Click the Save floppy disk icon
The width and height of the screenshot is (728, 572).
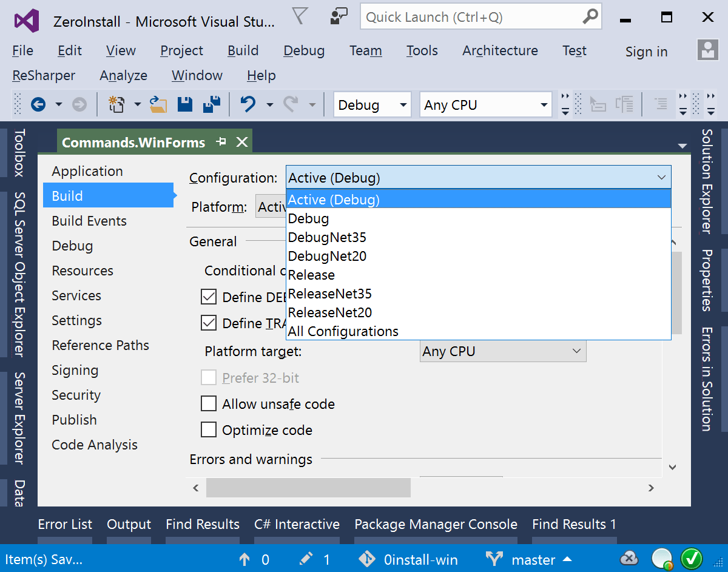(185, 105)
